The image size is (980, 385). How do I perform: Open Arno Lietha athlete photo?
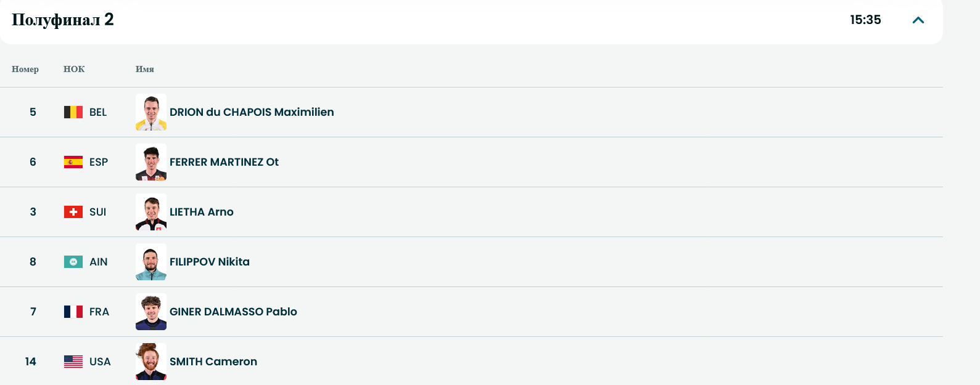[x=151, y=212]
